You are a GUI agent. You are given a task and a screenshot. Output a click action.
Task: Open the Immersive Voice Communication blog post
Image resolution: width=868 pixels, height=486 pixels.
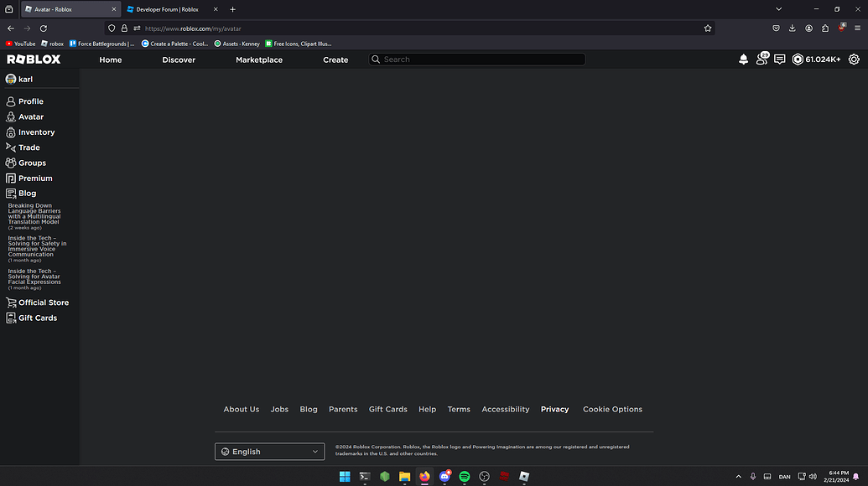click(x=37, y=249)
